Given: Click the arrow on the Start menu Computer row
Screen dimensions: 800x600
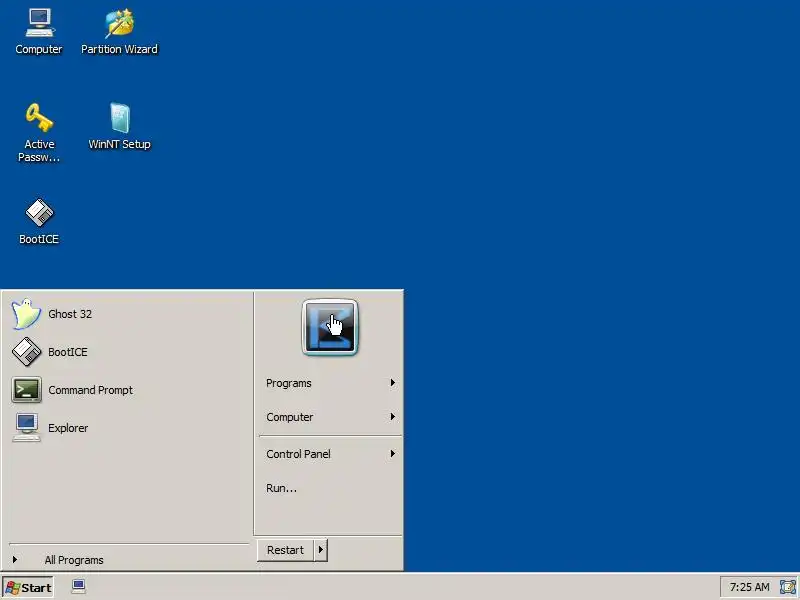Looking at the screenshot, I should (x=392, y=417).
